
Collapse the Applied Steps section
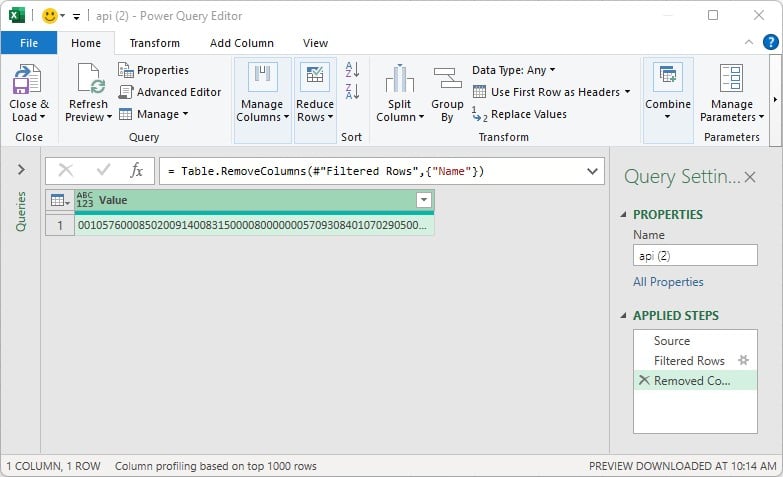tap(625, 316)
